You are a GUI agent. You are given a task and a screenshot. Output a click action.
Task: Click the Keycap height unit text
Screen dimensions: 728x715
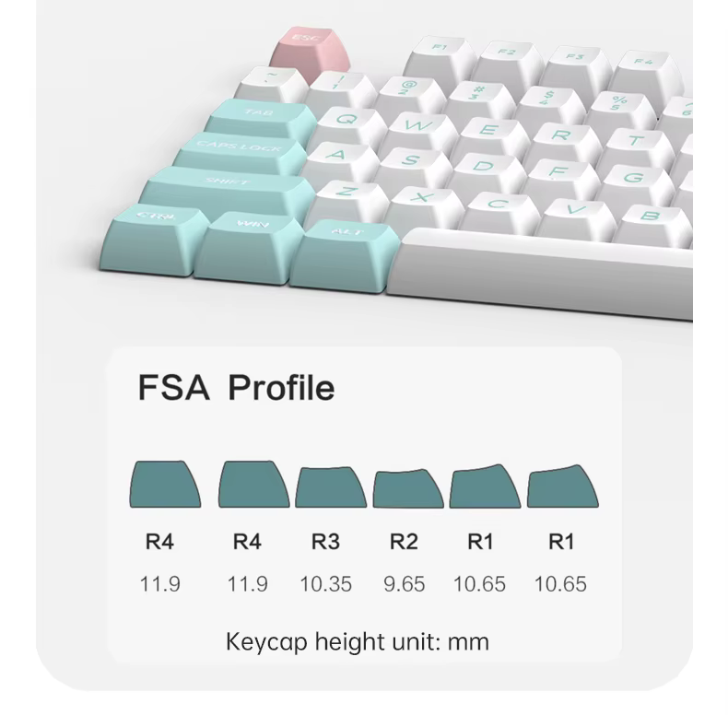pos(357,642)
